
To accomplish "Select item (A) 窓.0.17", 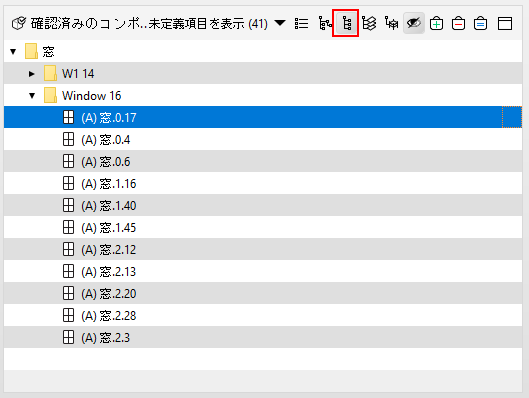I will pyautogui.click(x=263, y=117).
